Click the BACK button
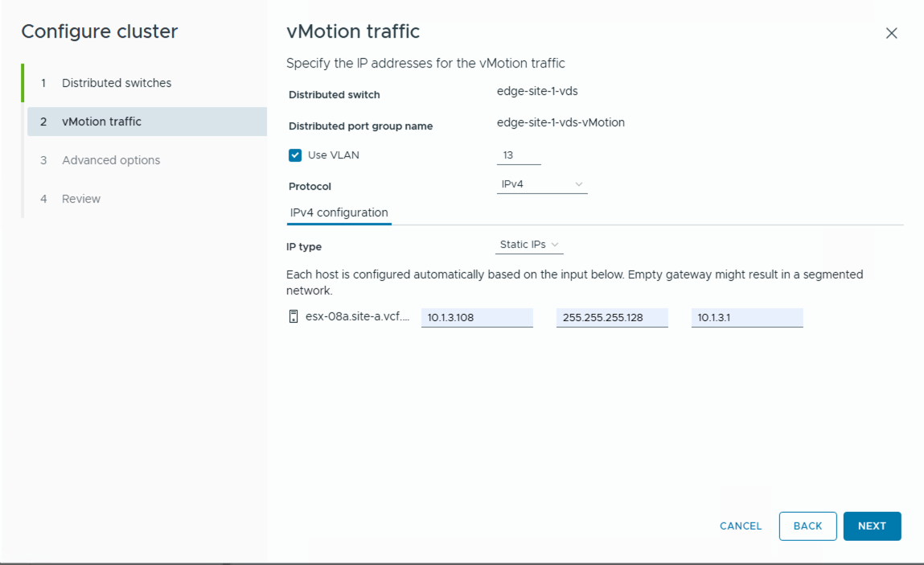 807,526
